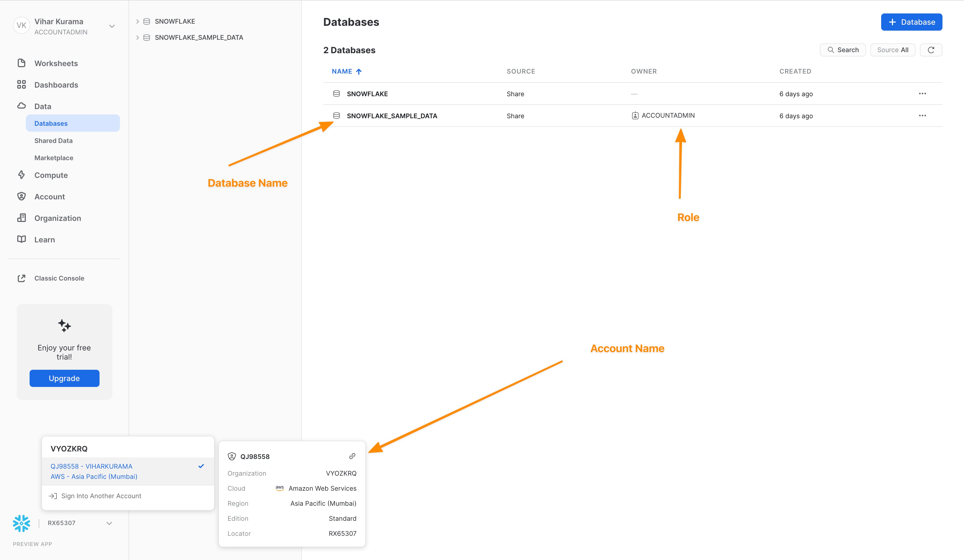The image size is (964, 560).
Task: Open Learn in the sidebar
Action: tap(44, 240)
